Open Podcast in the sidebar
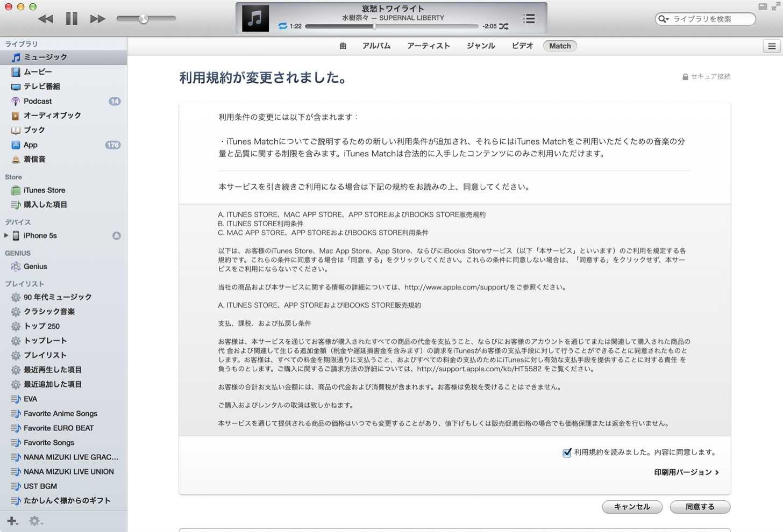The height and width of the screenshot is (532, 783). [x=63, y=101]
